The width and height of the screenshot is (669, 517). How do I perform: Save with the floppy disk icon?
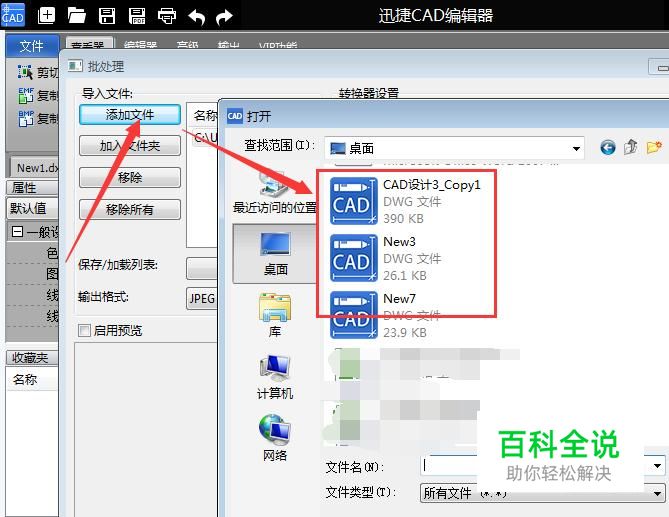point(107,16)
